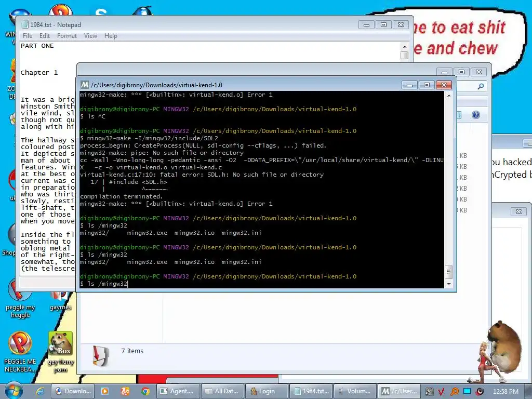Click the terminal scrollbar up arrow

coord(448,96)
